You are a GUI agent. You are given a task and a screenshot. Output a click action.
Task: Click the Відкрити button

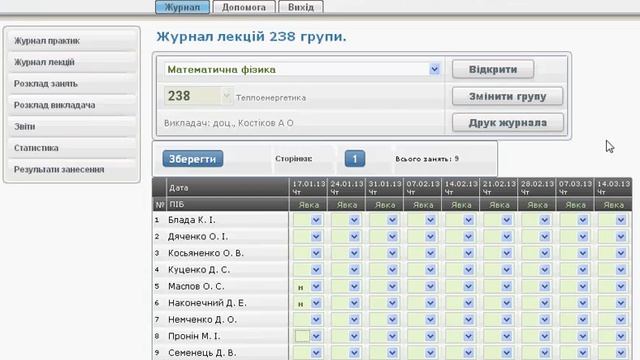click(493, 69)
